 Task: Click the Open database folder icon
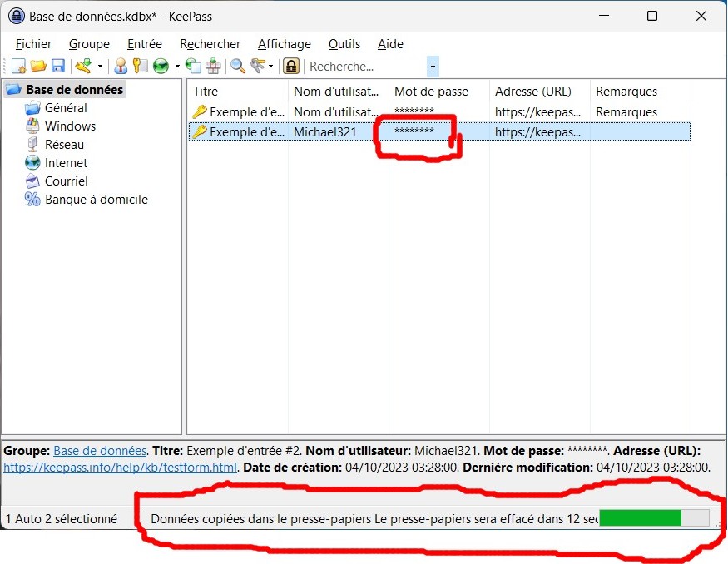pos(38,67)
